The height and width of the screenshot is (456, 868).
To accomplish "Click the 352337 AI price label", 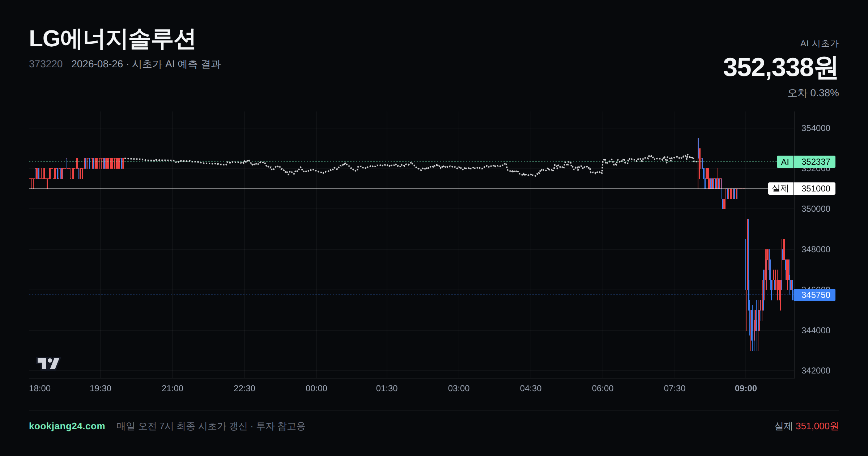I will click(815, 162).
